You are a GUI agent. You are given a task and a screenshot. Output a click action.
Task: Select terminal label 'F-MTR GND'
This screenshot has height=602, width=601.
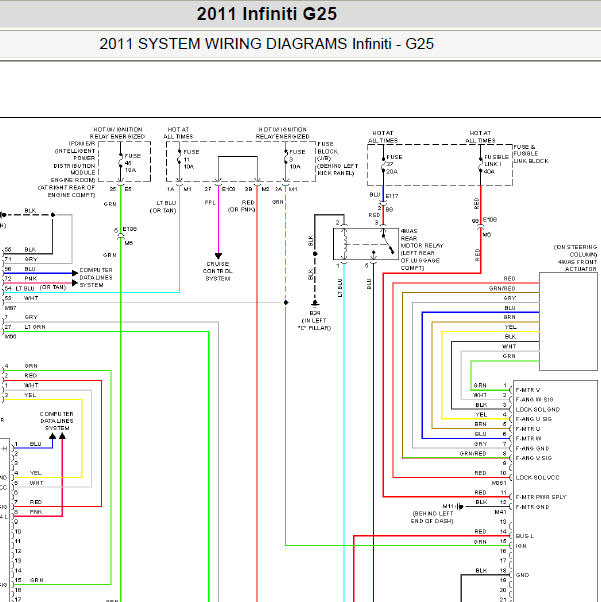532,507
